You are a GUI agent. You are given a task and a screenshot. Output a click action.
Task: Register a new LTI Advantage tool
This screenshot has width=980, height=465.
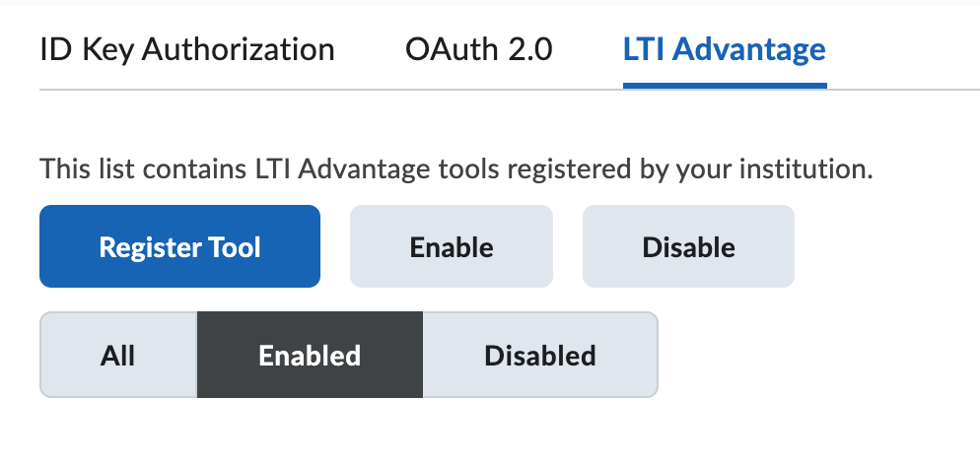[179, 246]
